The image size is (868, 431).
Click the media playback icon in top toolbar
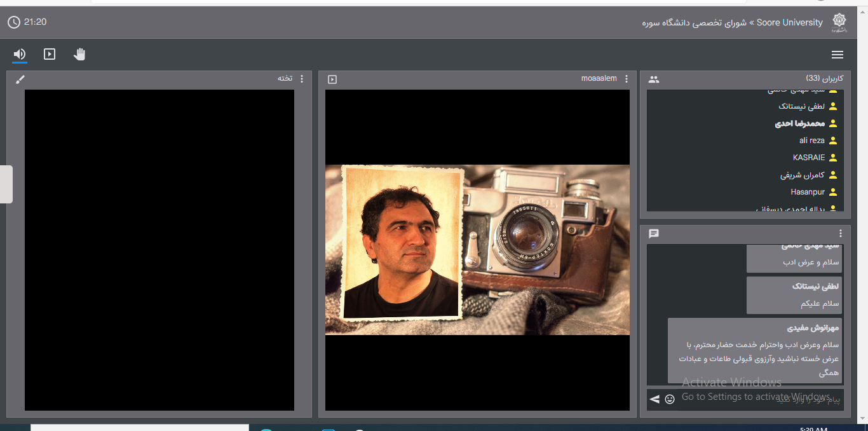(50, 54)
